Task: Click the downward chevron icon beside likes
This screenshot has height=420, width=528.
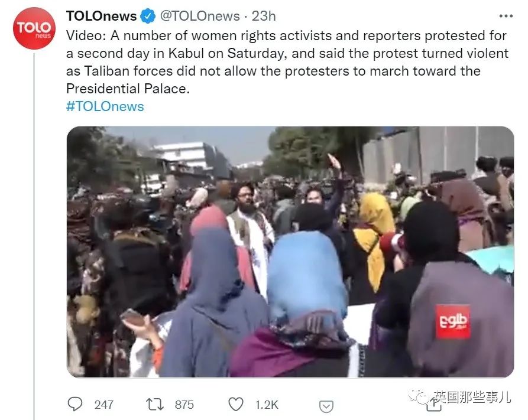Action: pyautogui.click(x=326, y=406)
